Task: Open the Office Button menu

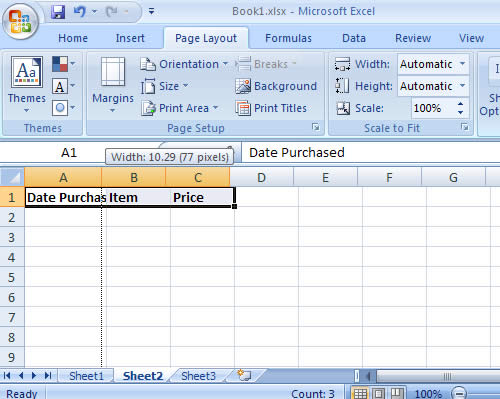Action: pyautogui.click(x=20, y=22)
